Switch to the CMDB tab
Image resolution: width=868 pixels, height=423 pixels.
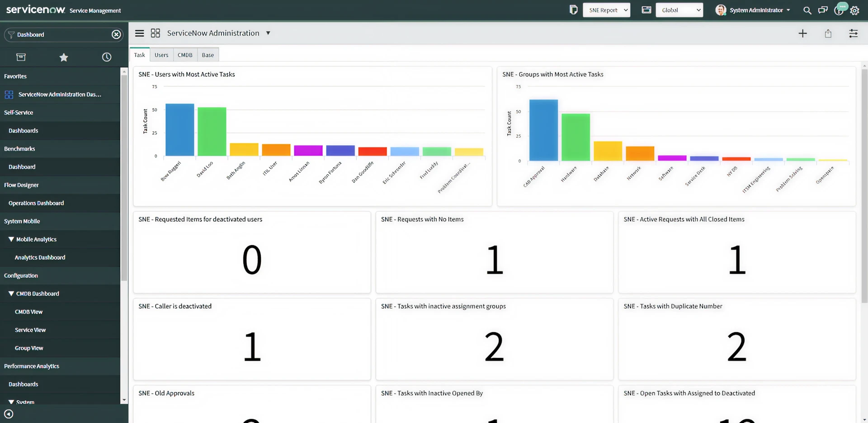[185, 54]
